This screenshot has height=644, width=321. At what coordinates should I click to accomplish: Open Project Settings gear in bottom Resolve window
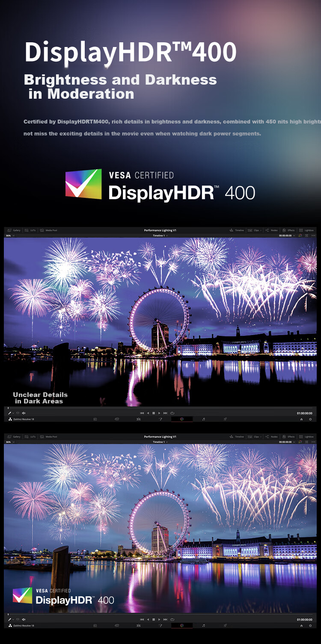311,625
